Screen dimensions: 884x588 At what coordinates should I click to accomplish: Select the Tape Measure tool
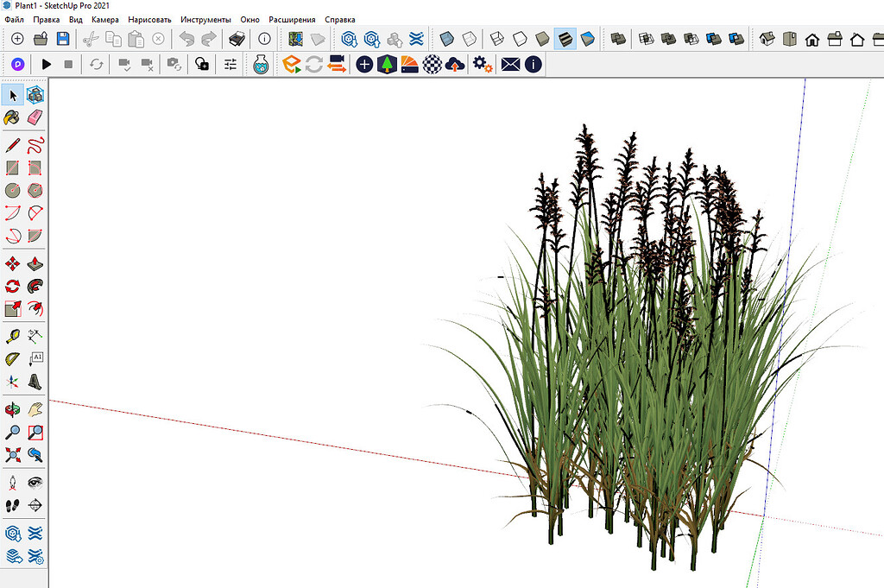11,336
